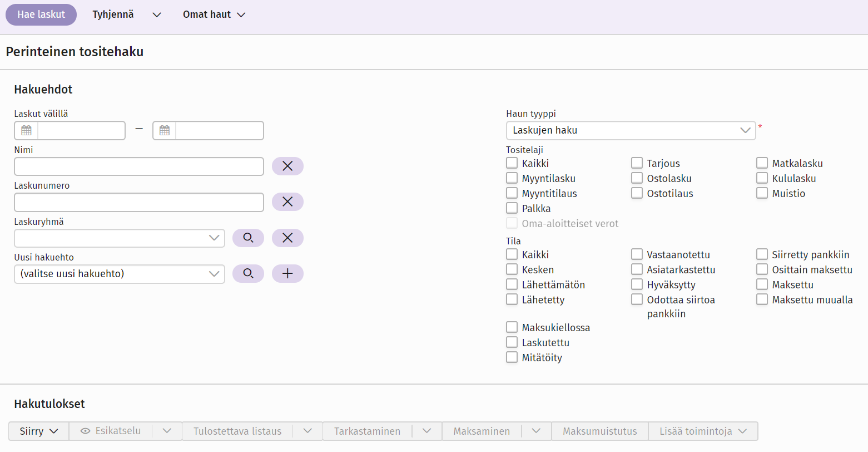This screenshot has width=868, height=452.
Task: Clear the Laskuryhmä field with X
Action: (287, 238)
